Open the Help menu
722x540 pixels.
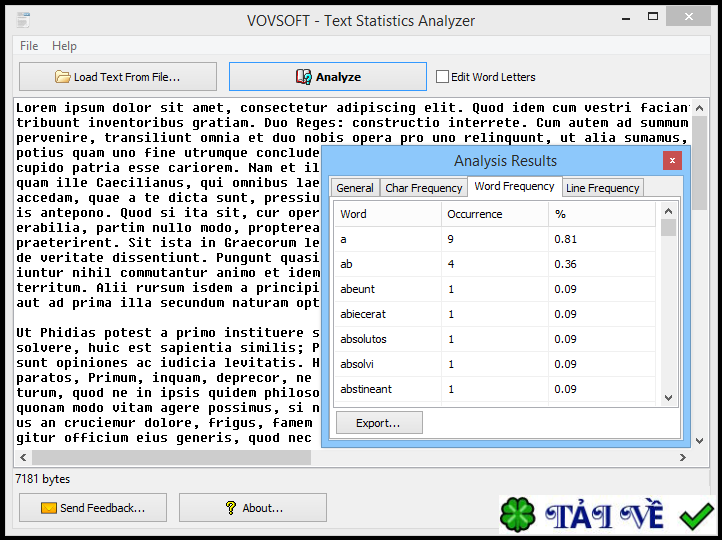pyautogui.click(x=64, y=46)
